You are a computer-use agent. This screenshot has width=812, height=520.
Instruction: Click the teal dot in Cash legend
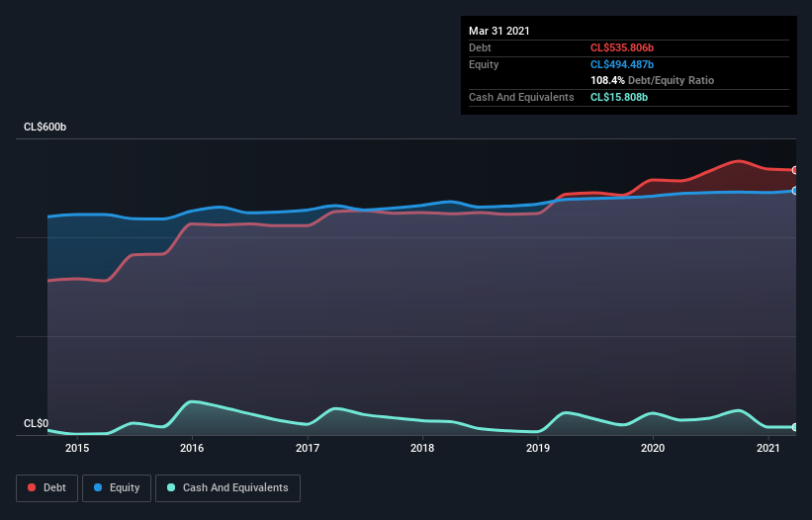[x=171, y=487]
